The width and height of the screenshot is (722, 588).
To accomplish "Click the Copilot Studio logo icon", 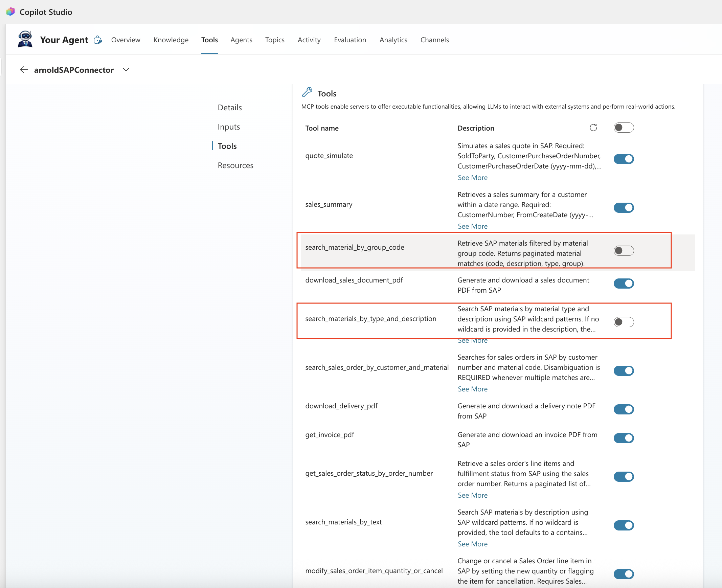I will [x=10, y=12].
